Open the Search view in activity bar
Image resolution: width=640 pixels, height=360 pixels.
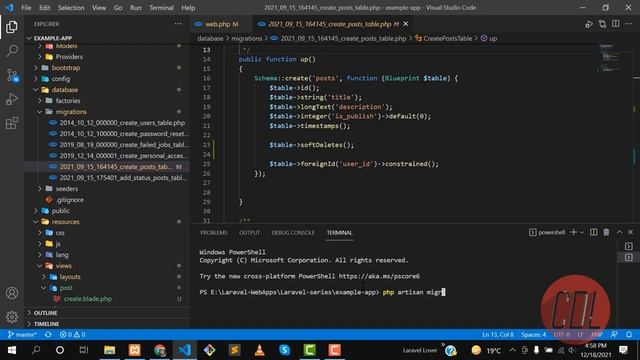point(12,51)
